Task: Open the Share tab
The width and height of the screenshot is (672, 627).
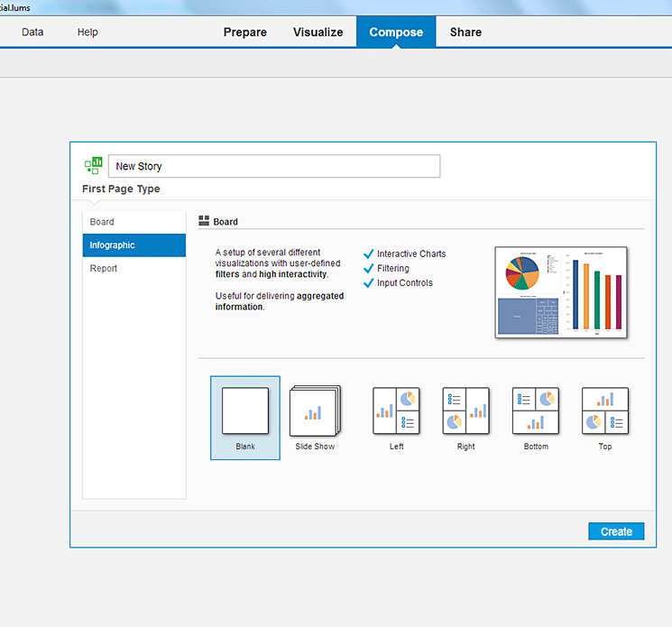Action: tap(465, 32)
